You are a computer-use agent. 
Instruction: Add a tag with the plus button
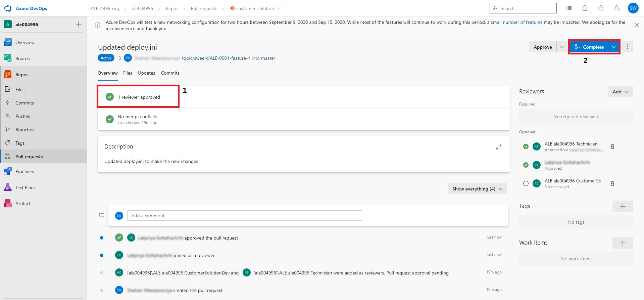click(x=623, y=206)
